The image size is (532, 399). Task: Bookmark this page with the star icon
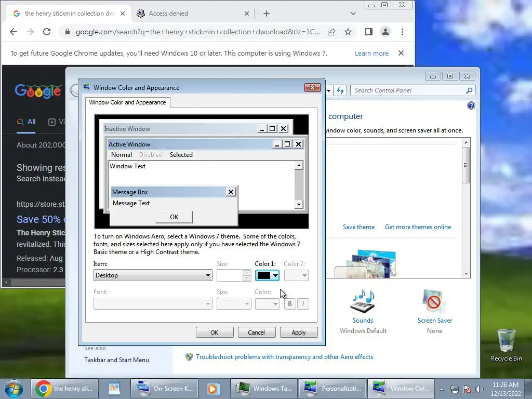click(x=348, y=32)
